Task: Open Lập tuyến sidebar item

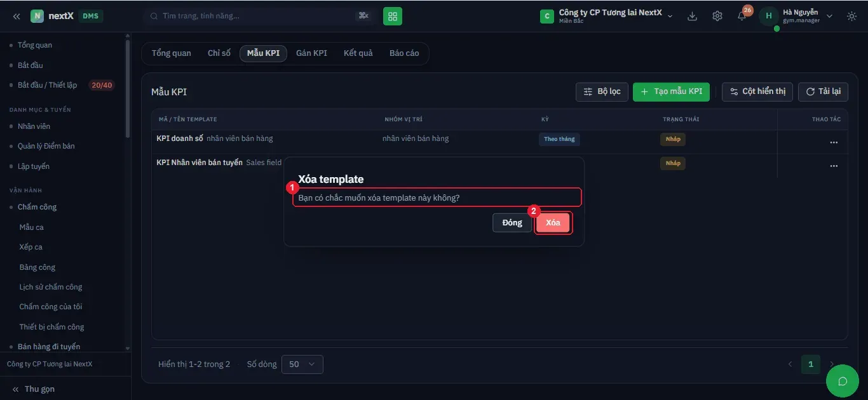Action: pyautogui.click(x=34, y=166)
